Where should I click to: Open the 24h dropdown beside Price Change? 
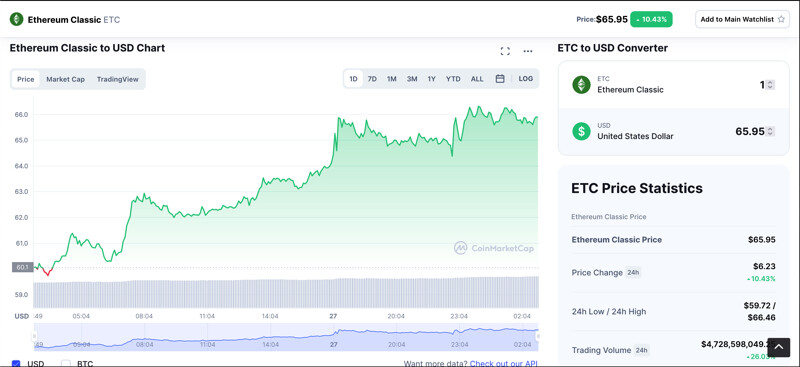click(x=633, y=273)
